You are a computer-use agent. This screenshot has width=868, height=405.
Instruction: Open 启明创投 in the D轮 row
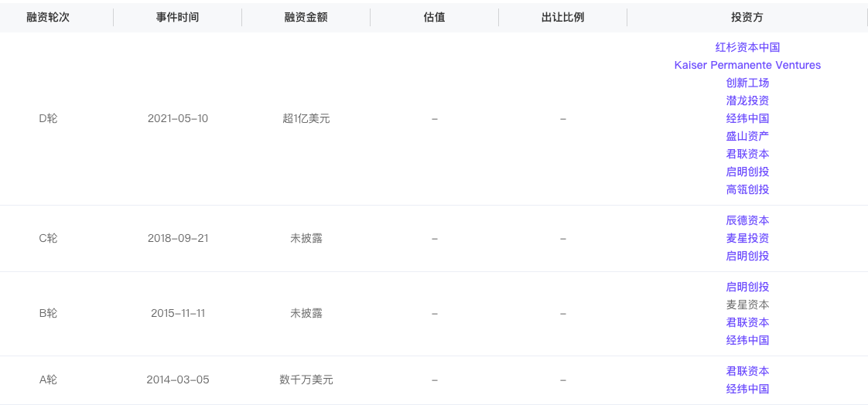click(747, 172)
